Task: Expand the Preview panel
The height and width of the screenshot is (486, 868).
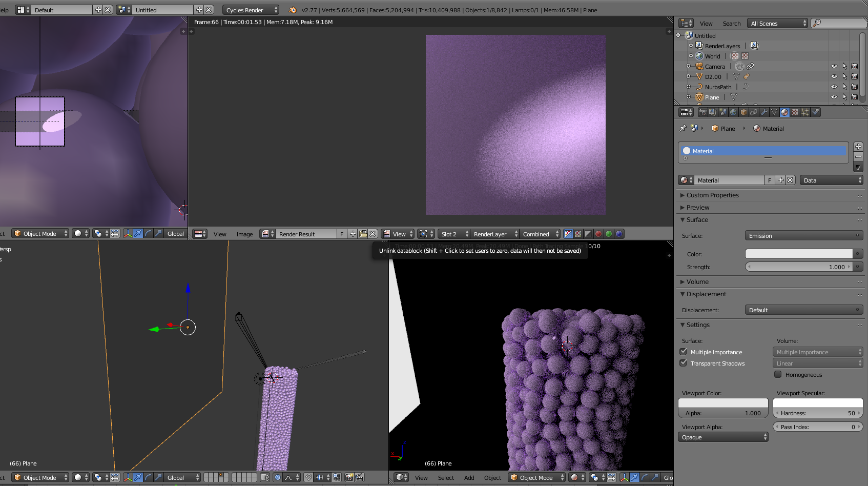Action: (x=697, y=207)
